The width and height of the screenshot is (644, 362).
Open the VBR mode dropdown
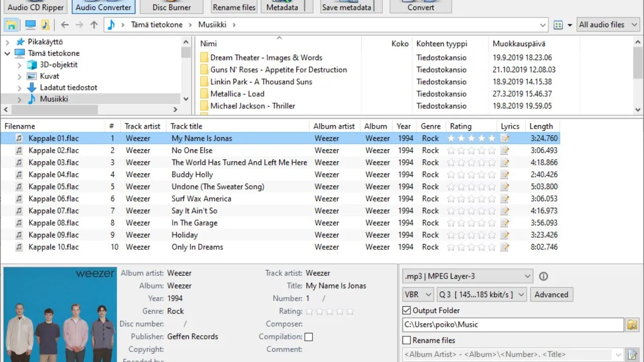pyautogui.click(x=418, y=295)
